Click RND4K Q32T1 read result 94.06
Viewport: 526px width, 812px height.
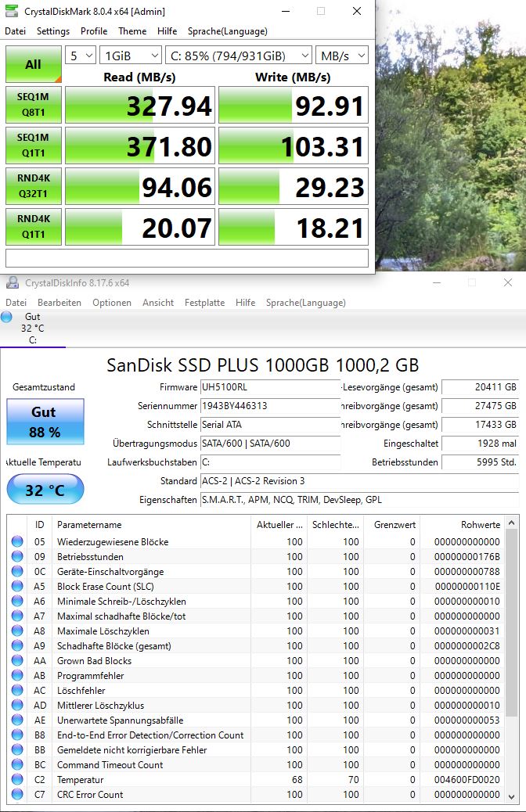click(x=140, y=186)
